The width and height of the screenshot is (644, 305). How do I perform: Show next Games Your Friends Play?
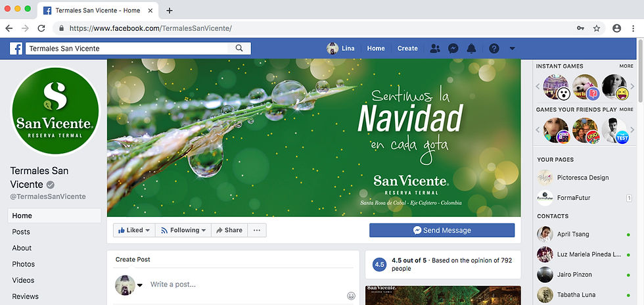tap(632, 130)
